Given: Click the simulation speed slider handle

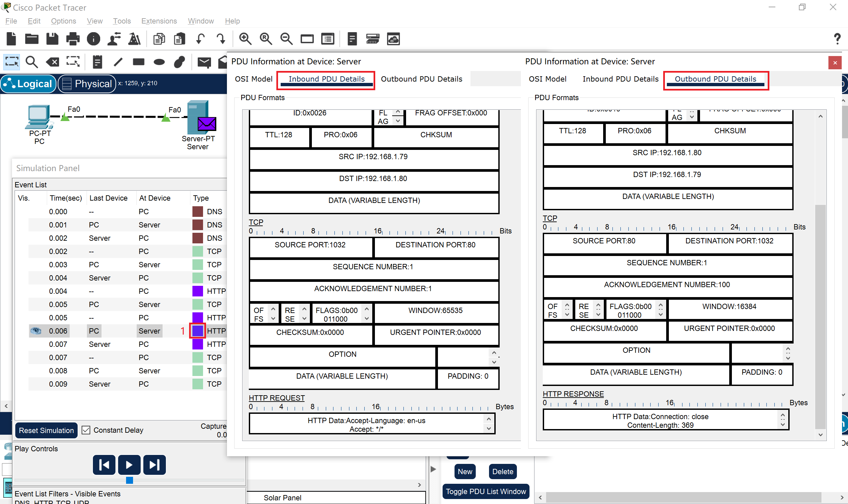Looking at the screenshot, I should click(x=129, y=481).
